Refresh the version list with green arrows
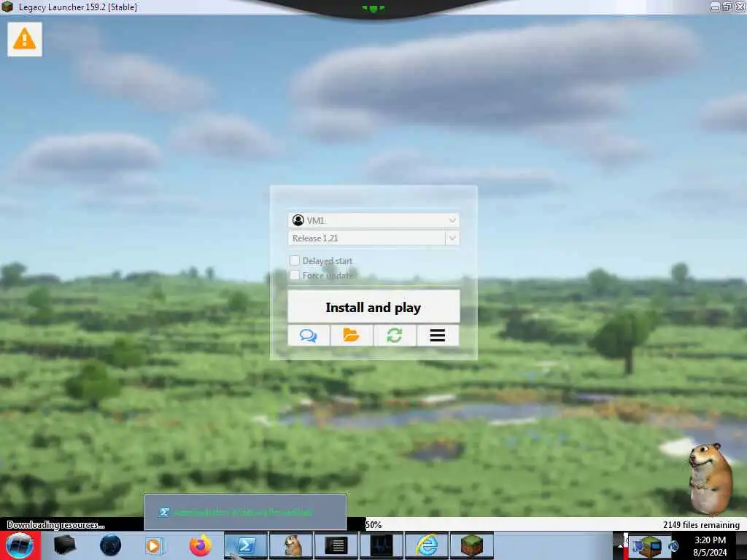The width and height of the screenshot is (747, 560). (395, 335)
